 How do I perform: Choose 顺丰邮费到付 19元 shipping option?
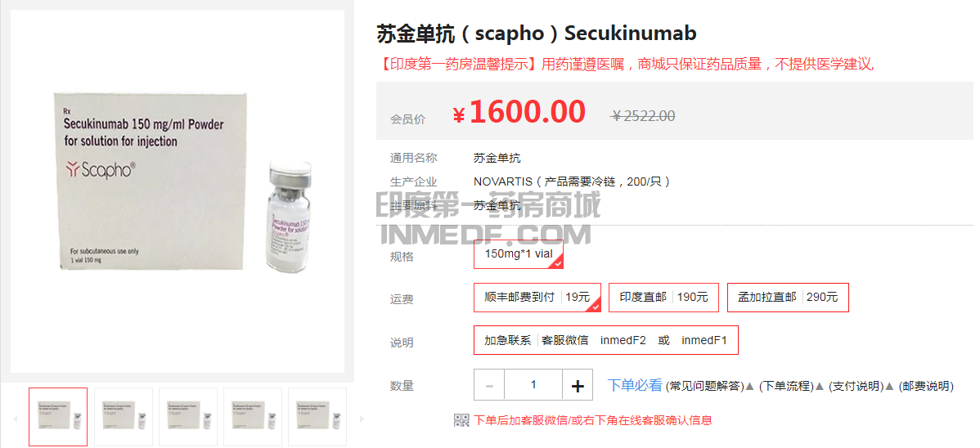pyautogui.click(x=537, y=298)
